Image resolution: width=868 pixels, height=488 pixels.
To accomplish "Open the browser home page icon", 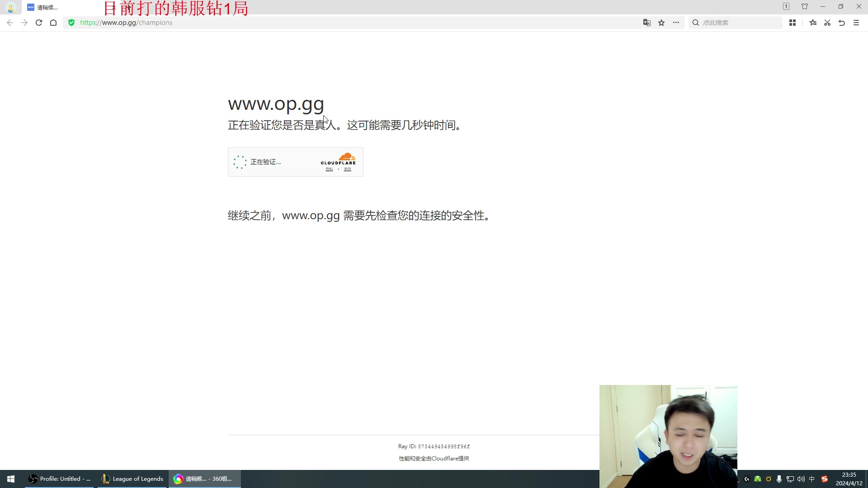I will [53, 23].
